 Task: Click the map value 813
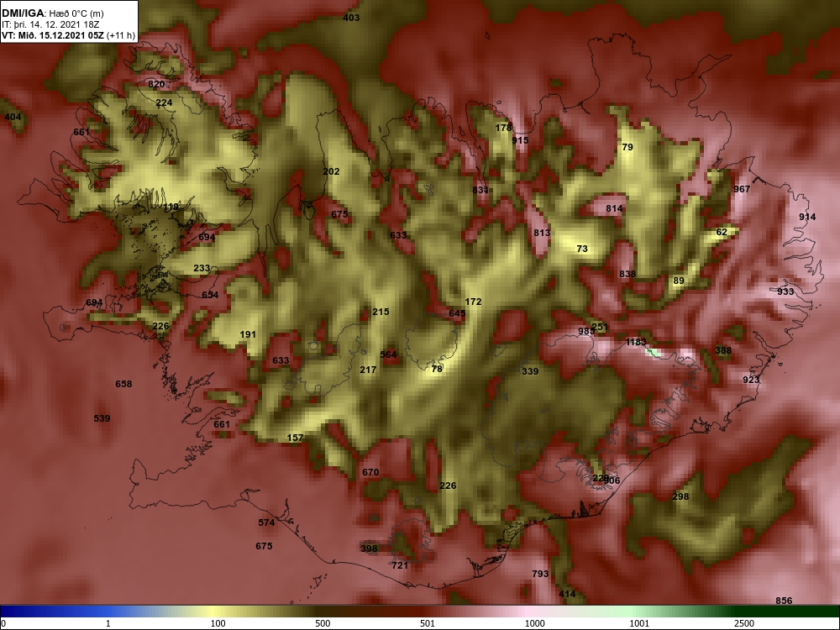[542, 233]
